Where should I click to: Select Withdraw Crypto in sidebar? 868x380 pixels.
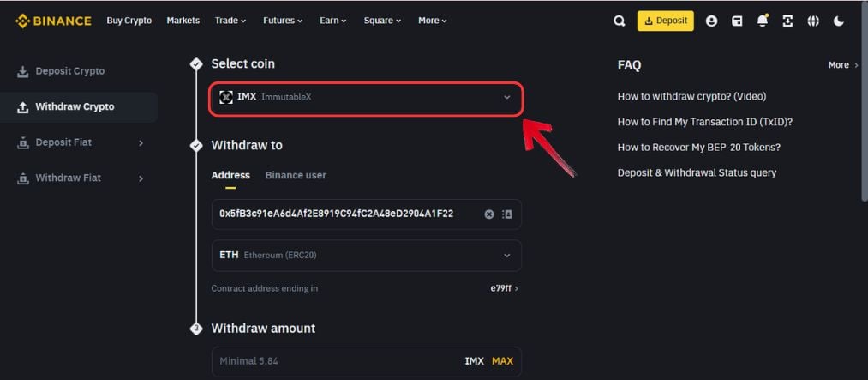(79, 107)
